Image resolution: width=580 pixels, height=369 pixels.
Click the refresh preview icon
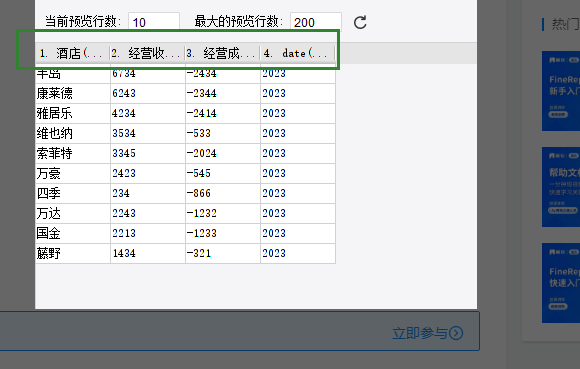click(360, 23)
